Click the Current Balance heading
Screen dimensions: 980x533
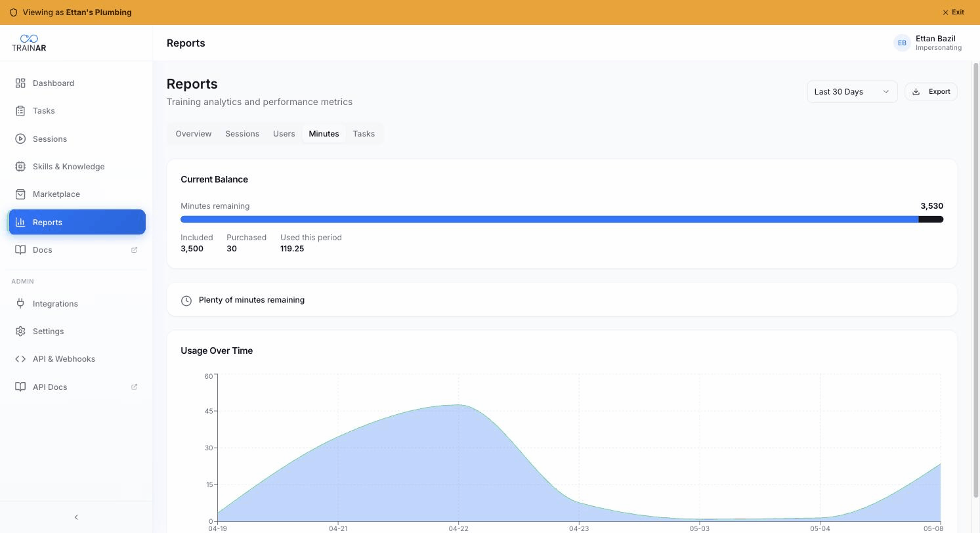tap(214, 179)
